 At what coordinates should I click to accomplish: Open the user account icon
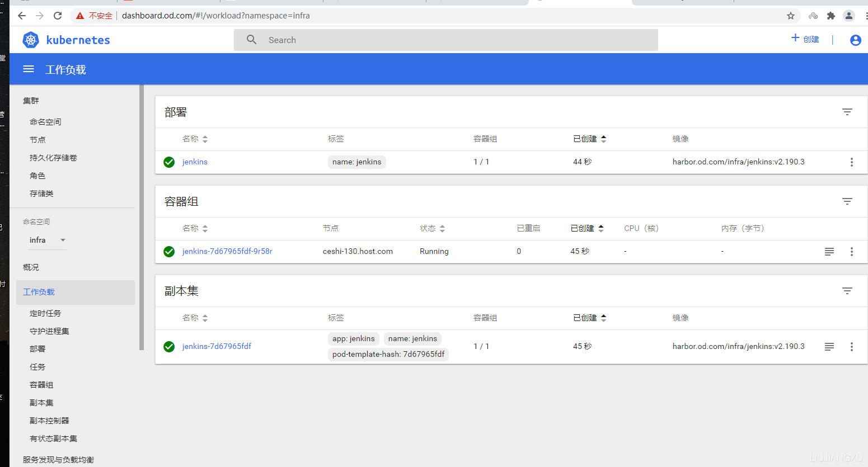pos(855,40)
